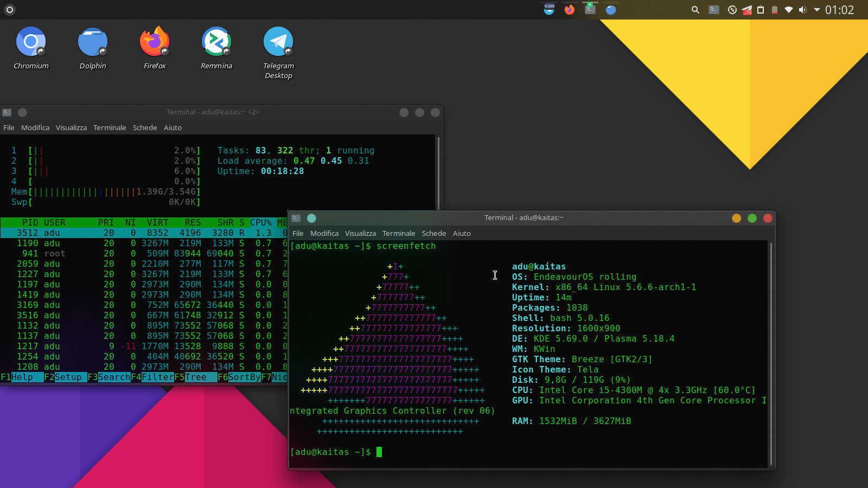The height and width of the screenshot is (488, 868).
Task: Click the blue Dolphin task icon in top panel
Action: (x=611, y=10)
